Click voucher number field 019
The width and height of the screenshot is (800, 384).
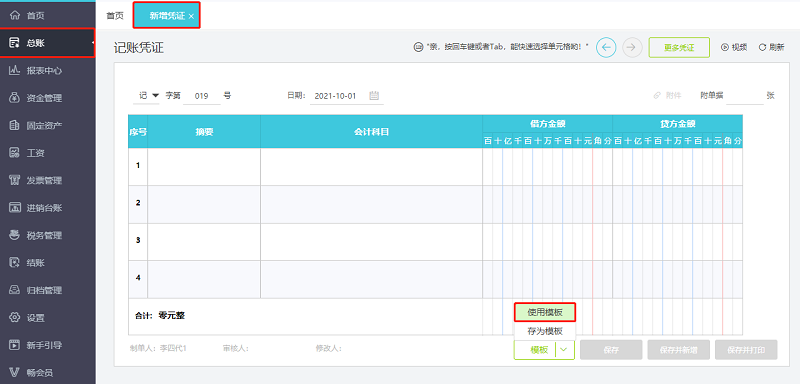[x=202, y=96]
